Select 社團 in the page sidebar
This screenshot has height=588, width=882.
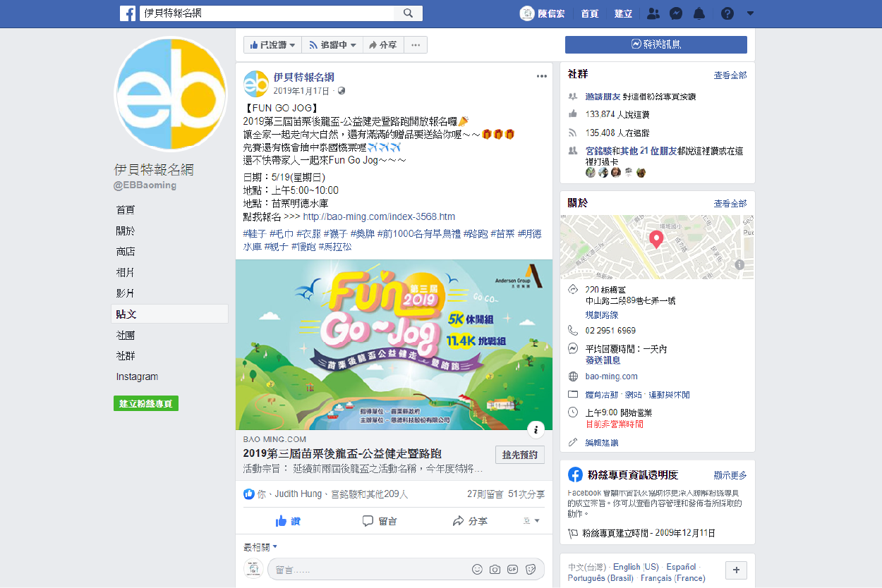pos(126,335)
